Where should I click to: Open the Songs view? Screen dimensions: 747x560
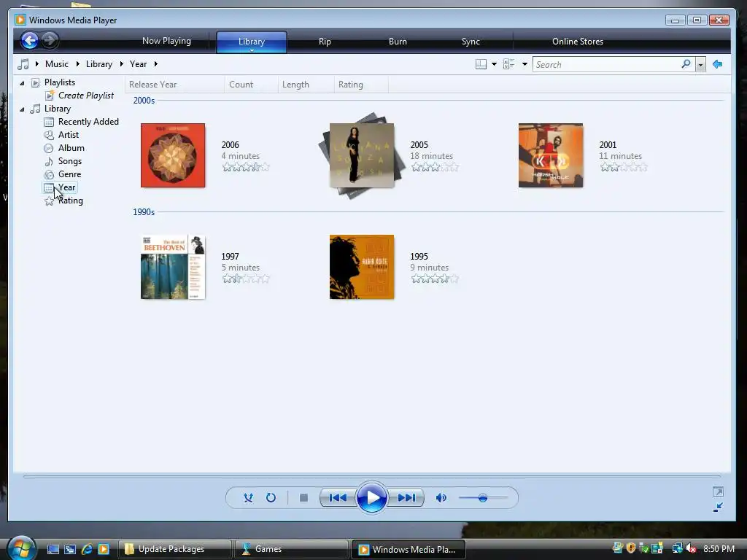pyautogui.click(x=69, y=161)
